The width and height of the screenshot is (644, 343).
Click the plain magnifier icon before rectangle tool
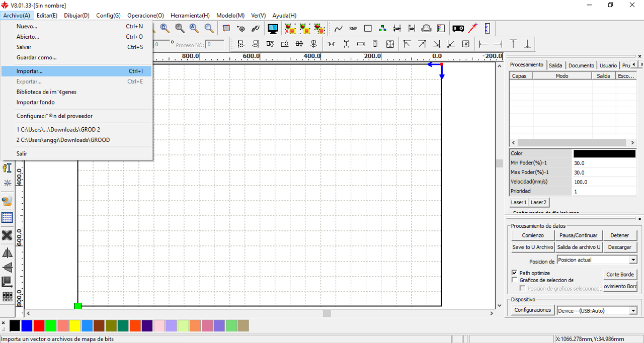[209, 29]
